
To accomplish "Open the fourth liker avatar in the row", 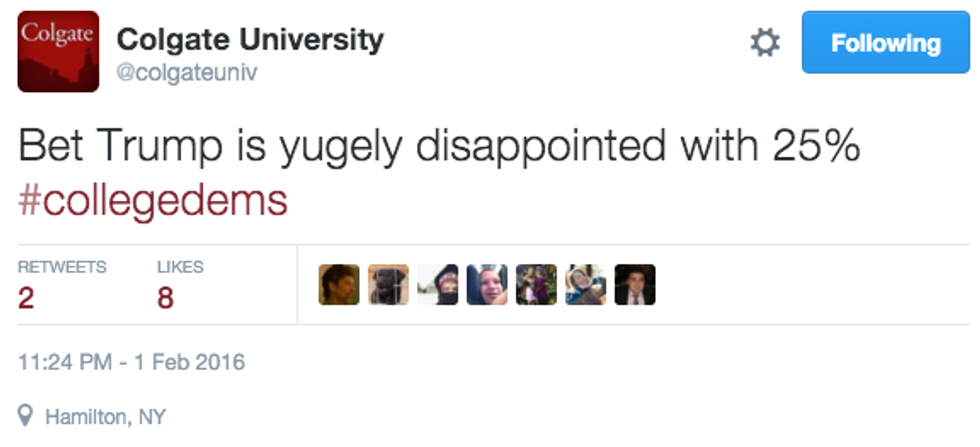I will (x=487, y=285).
